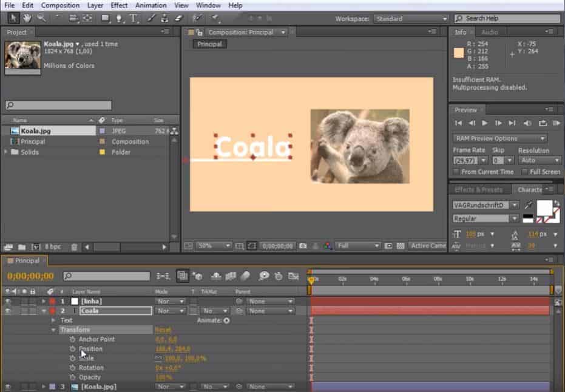565x392 pixels.
Task: Click the Search Help field
Action: coord(508,18)
